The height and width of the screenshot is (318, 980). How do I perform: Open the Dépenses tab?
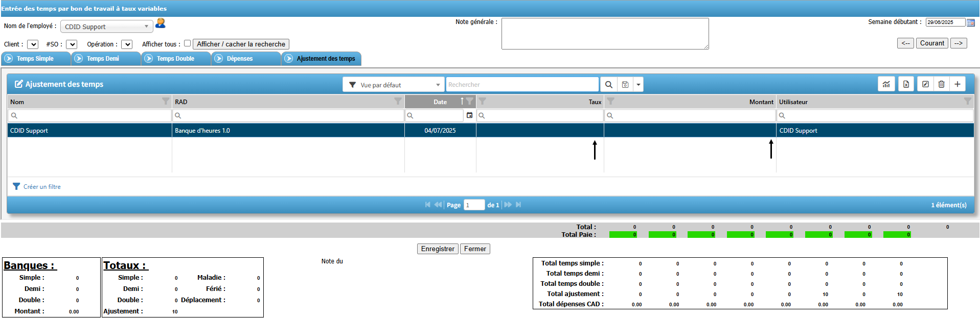[x=239, y=59]
